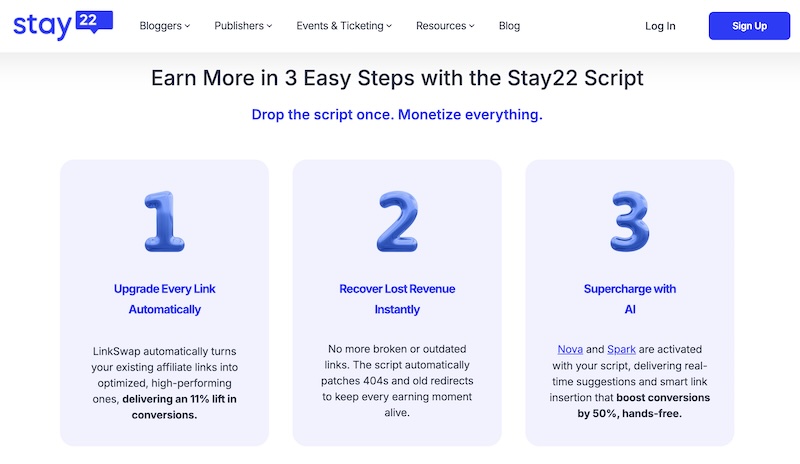Viewport: 800px width, 464px height.
Task: Select the Supercharge with AI heading
Action: (x=630, y=299)
